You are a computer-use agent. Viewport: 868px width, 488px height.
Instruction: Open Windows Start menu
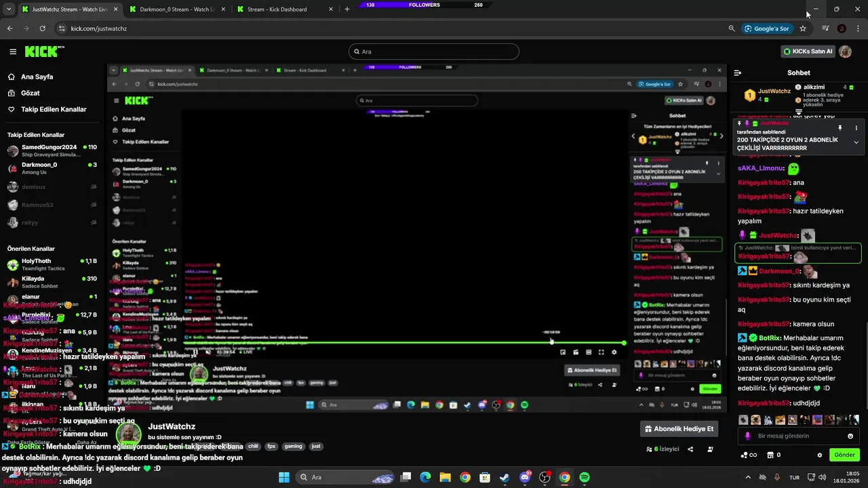click(284, 477)
